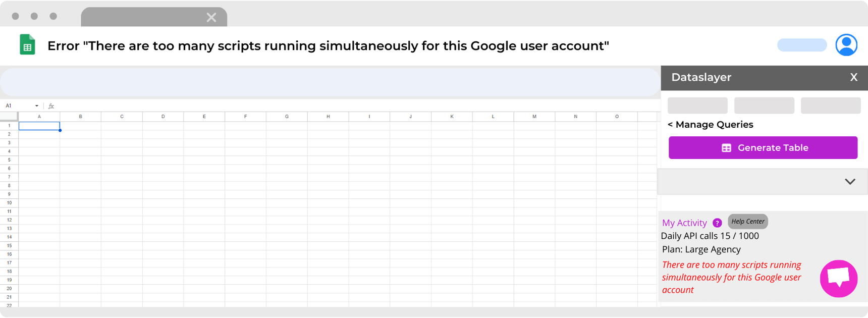Click the light blue button beside avatar
868x318 pixels.
pyautogui.click(x=802, y=45)
